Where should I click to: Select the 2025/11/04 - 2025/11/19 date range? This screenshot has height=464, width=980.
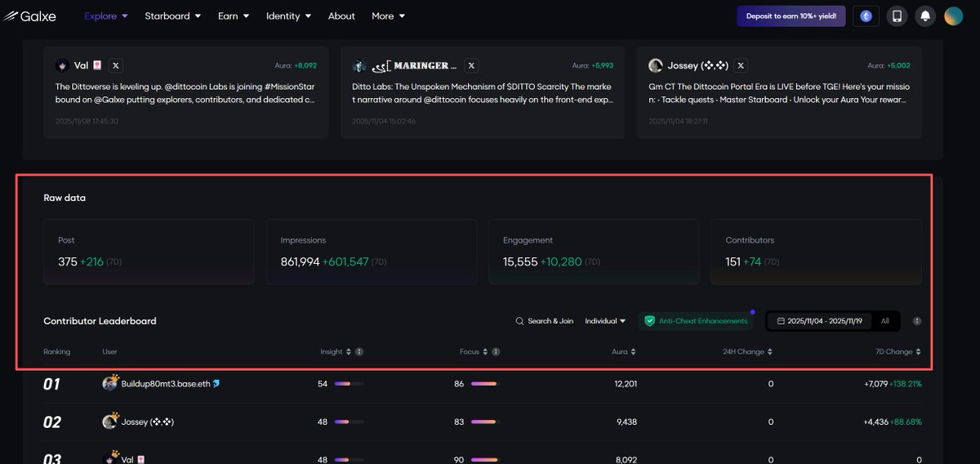[x=819, y=321]
